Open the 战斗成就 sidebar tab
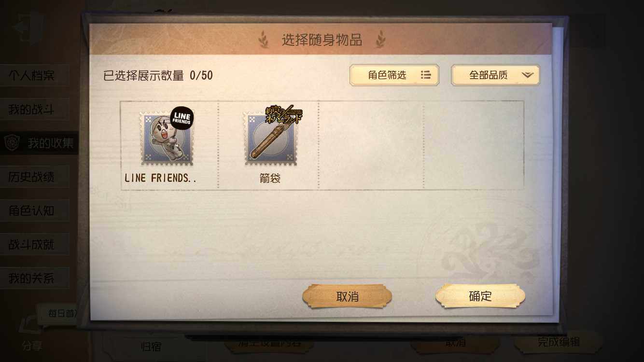Image resolution: width=644 pixels, height=362 pixels. coord(34,244)
